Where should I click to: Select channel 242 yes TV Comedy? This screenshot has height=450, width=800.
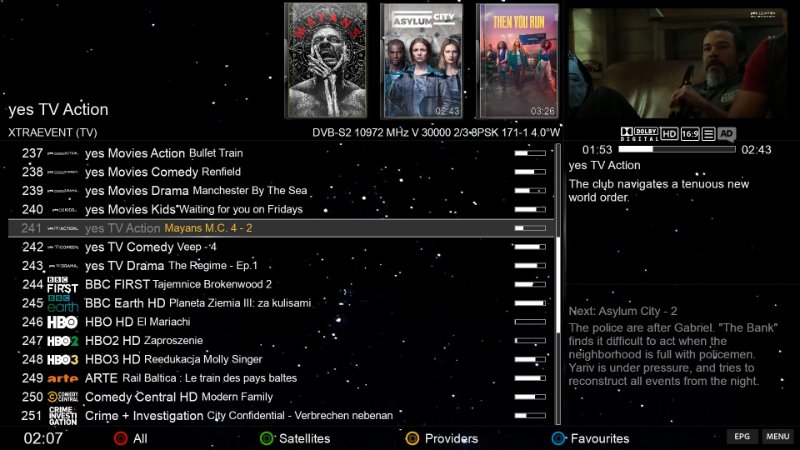click(281, 247)
